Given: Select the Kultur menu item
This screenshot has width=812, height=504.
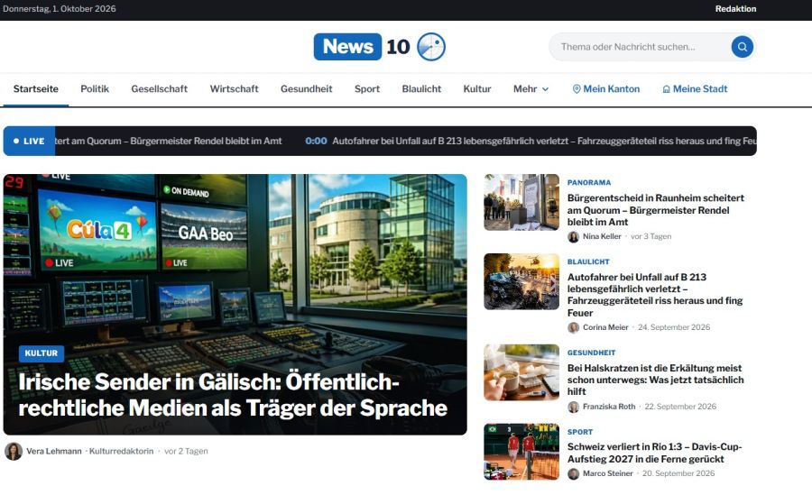Looking at the screenshot, I should (477, 89).
